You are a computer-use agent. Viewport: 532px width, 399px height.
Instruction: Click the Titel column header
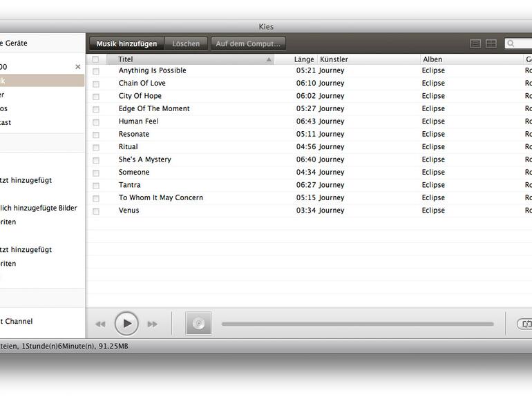coord(190,59)
